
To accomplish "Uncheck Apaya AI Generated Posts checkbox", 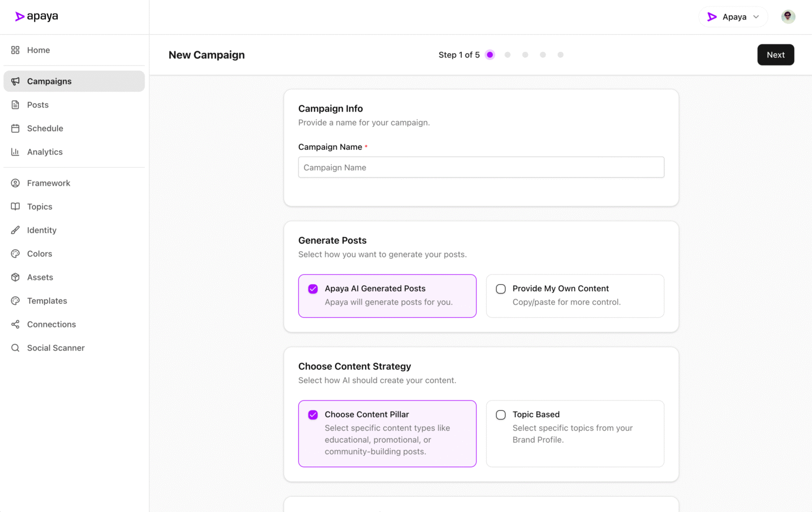I will 313,289.
